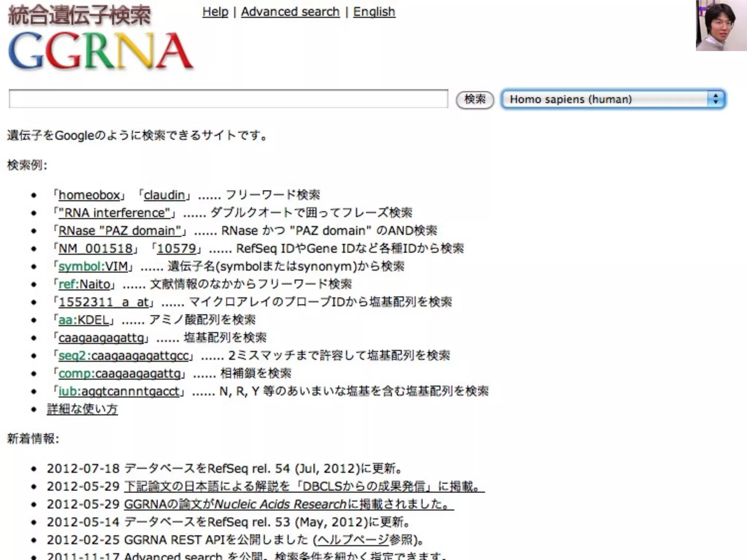747x560 pixels.
Task: Click into the gene search text field
Action: tap(228, 99)
